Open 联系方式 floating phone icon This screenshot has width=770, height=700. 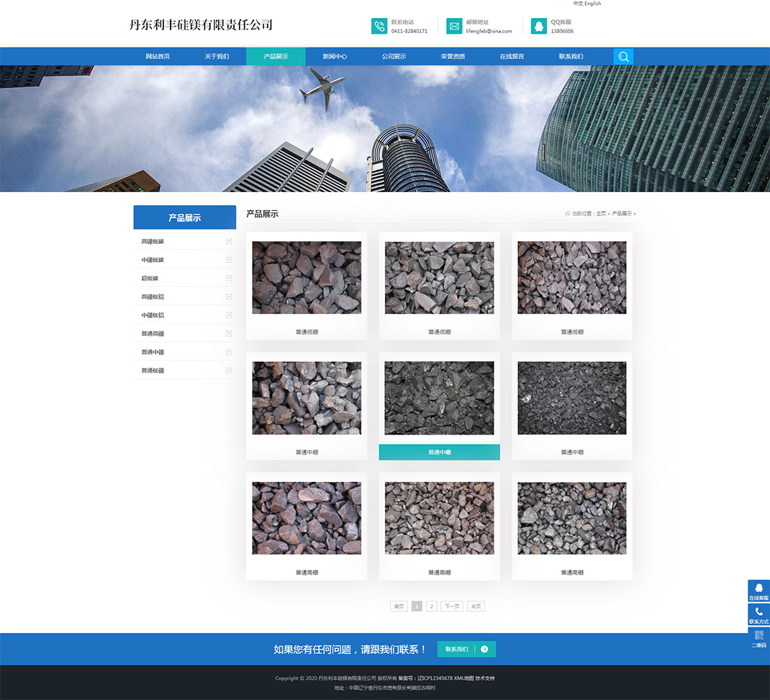(x=758, y=614)
